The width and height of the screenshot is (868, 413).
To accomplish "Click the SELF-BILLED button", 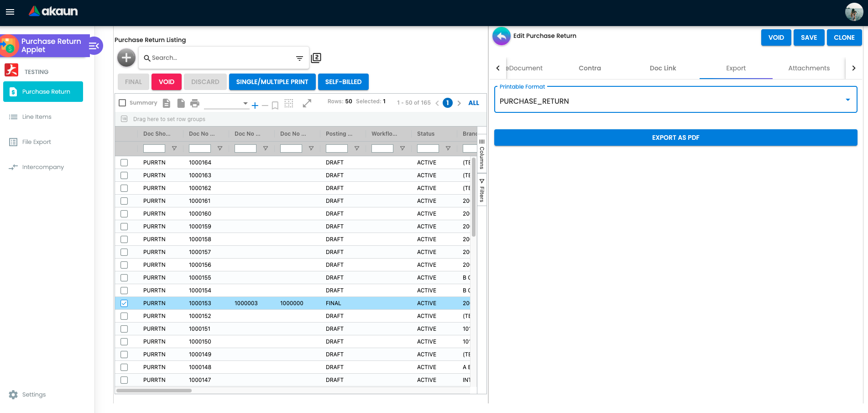I will coord(343,82).
